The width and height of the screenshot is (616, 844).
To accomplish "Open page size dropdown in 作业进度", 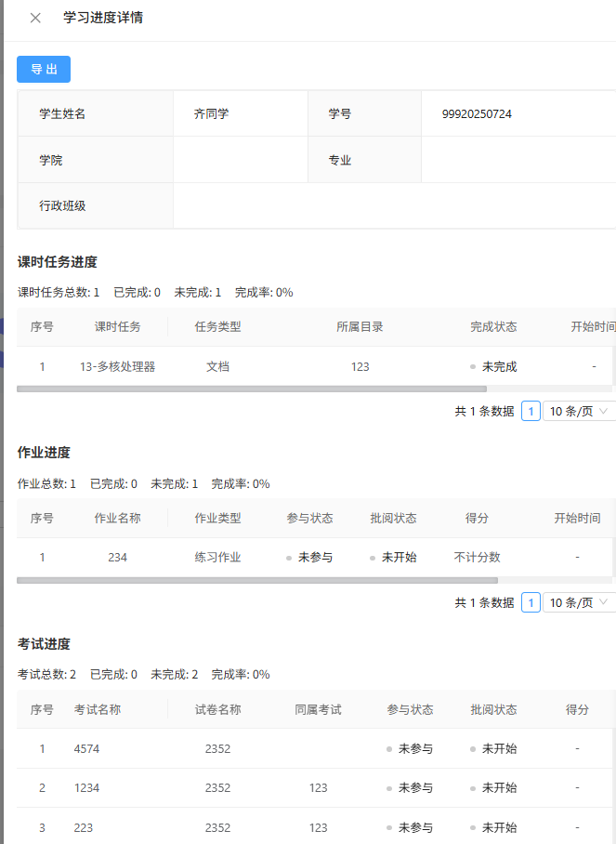I will [579, 602].
